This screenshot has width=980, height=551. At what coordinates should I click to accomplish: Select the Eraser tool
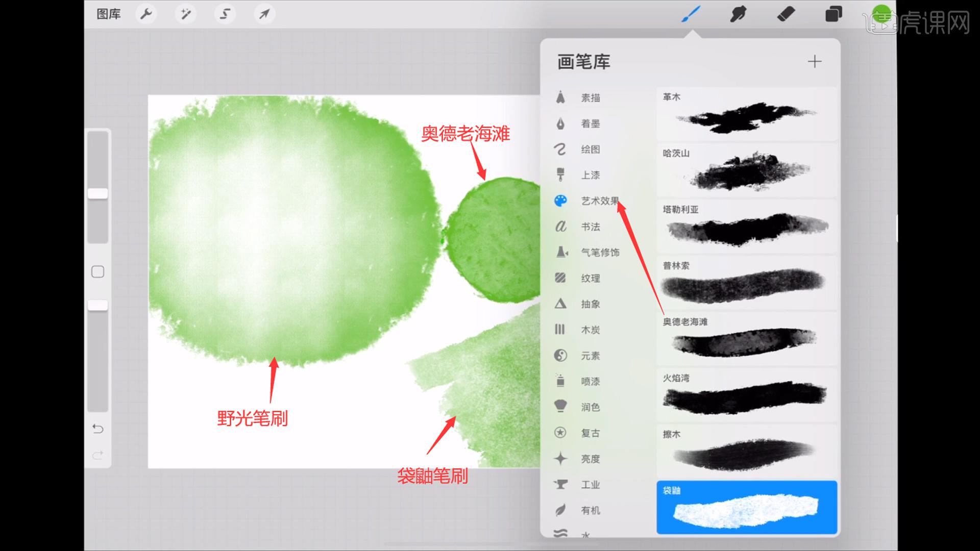[786, 14]
